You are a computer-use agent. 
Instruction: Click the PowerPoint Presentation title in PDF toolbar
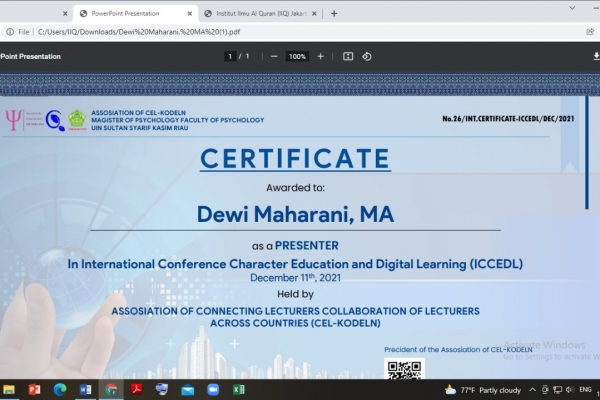click(x=30, y=56)
